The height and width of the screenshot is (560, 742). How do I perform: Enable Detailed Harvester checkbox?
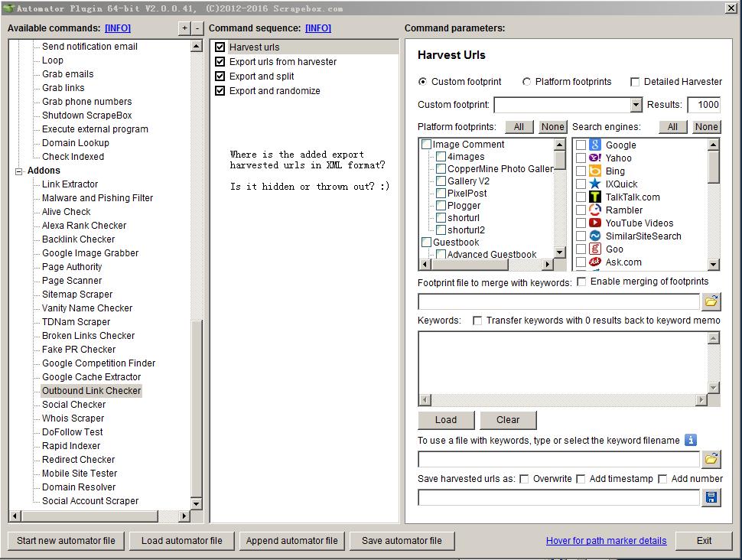click(x=635, y=82)
